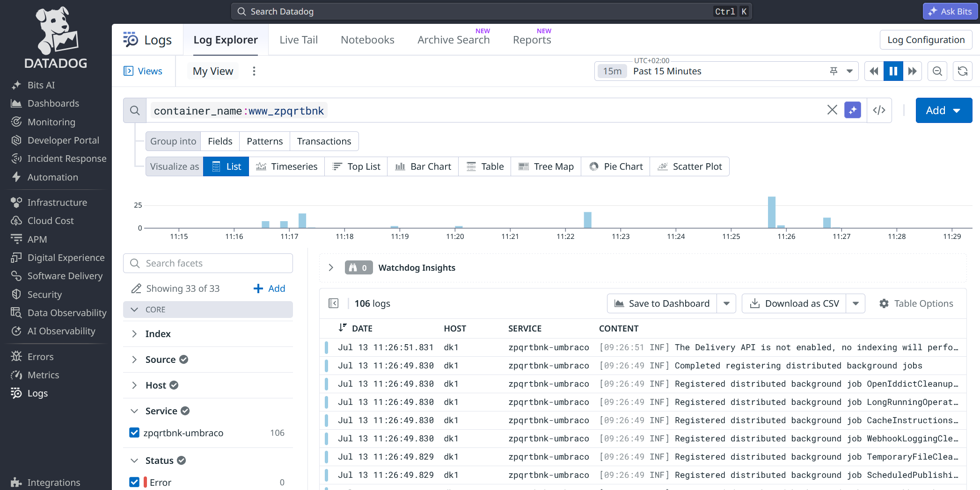Click the tall histogram bar near 11:26
Screen dimensions: 980x490
[772, 212]
